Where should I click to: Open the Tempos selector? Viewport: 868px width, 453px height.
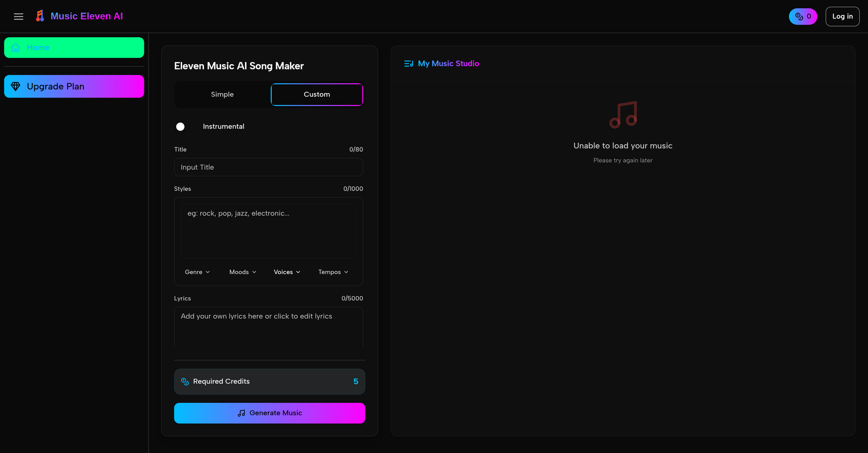(x=332, y=272)
